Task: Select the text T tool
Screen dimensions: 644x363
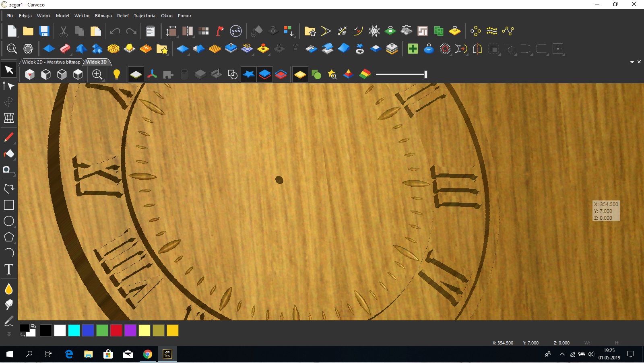Action: tap(8, 269)
